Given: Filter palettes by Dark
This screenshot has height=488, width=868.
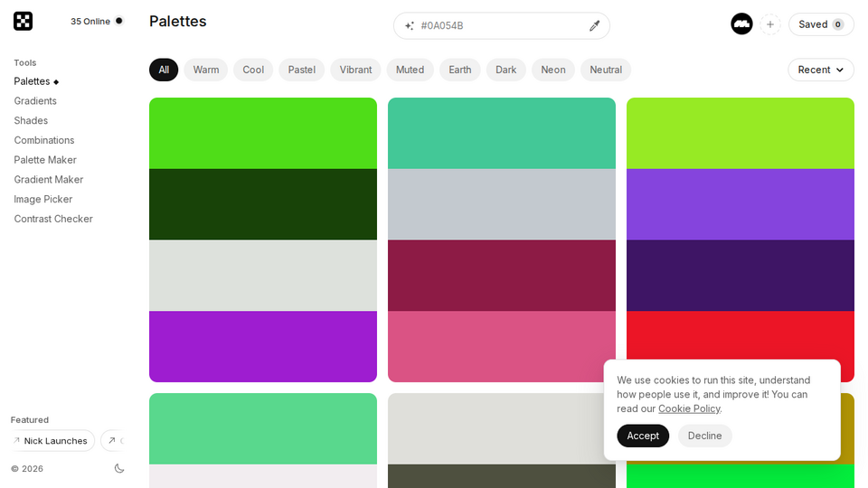Looking at the screenshot, I should 505,70.
